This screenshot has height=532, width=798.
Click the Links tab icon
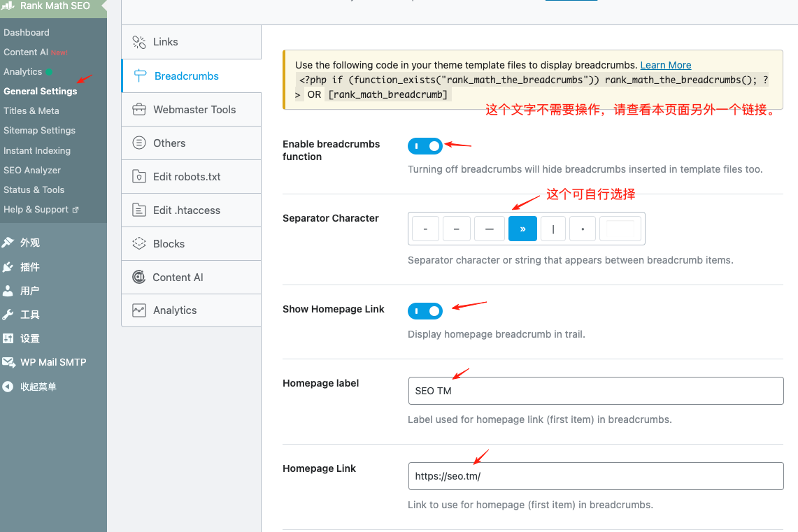[x=139, y=42]
